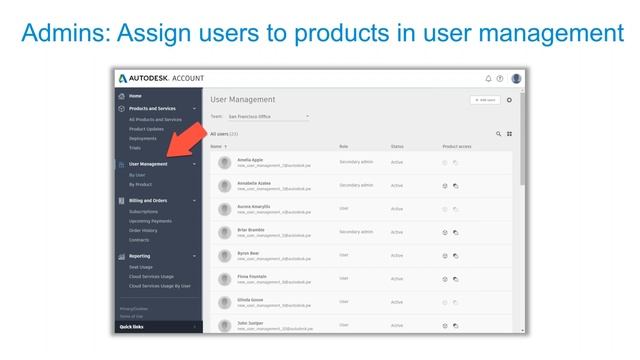Click second product access icon for Annabelle Azalea
This screenshot has width=640, height=360.
tap(456, 186)
